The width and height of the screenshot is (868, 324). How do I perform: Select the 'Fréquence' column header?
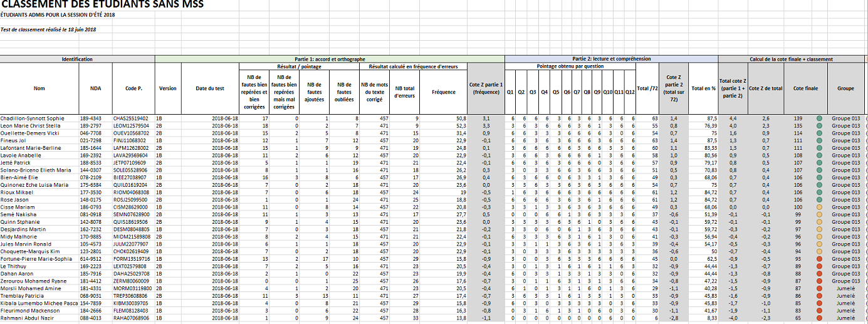(x=443, y=92)
